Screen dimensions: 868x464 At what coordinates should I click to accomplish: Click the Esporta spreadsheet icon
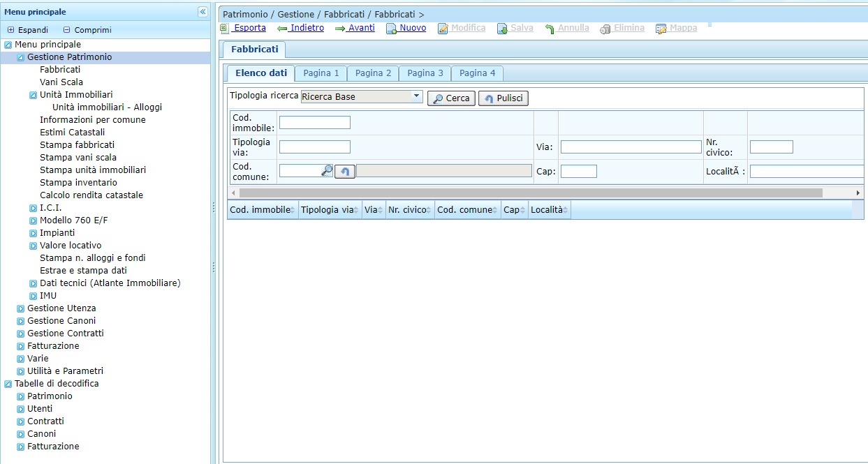[x=224, y=29]
